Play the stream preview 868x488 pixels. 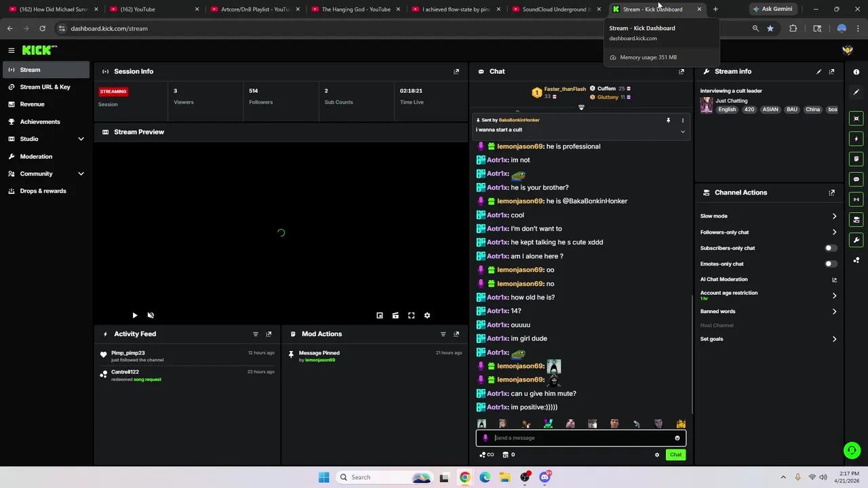coord(134,315)
